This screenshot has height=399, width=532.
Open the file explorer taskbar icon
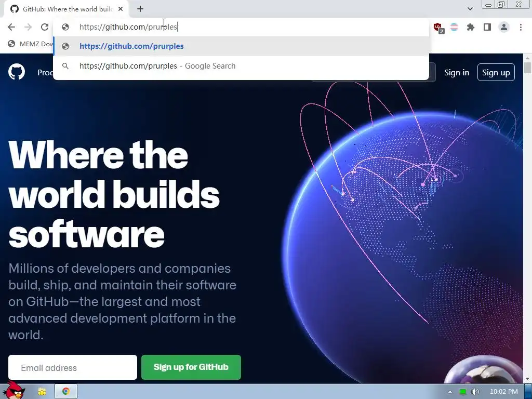coord(42,392)
